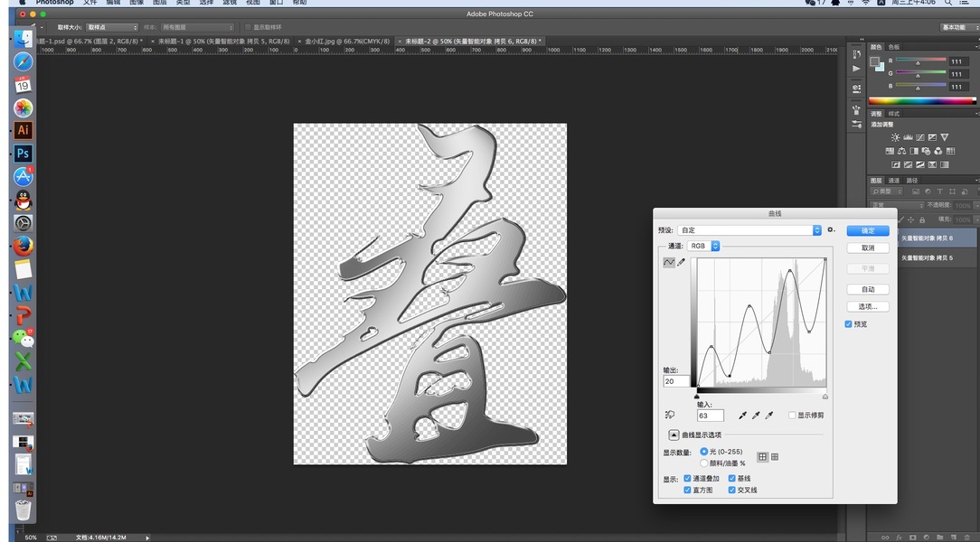Select the curve point editing tool in Curves
This screenshot has height=542, width=980.
669,262
